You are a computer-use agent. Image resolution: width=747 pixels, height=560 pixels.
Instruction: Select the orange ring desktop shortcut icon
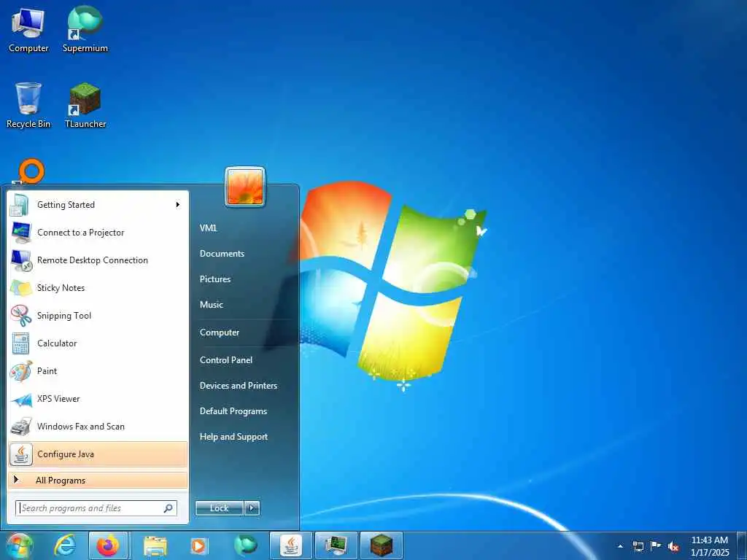(31, 171)
